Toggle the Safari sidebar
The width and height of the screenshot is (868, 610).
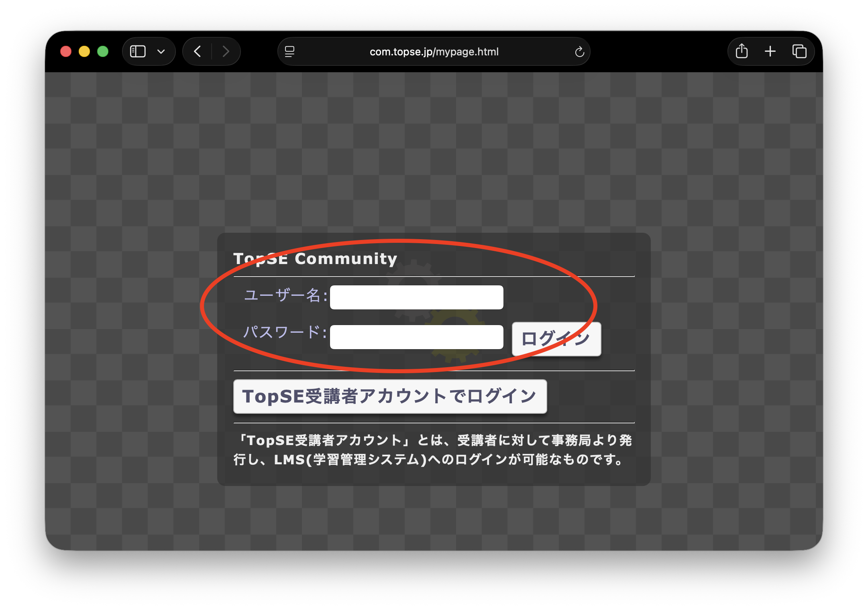[x=137, y=51]
